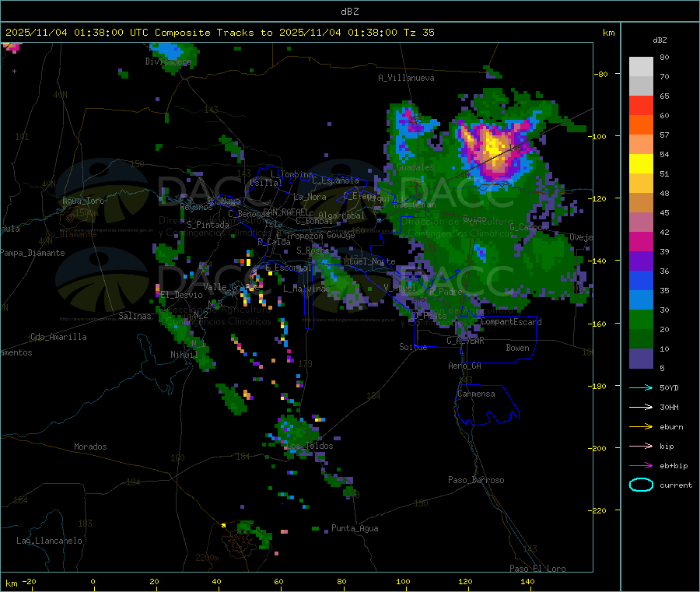Pick the slate 5-10 dBZ swatch
Image resolution: width=700 pixels, height=592 pixels.
pos(641,359)
